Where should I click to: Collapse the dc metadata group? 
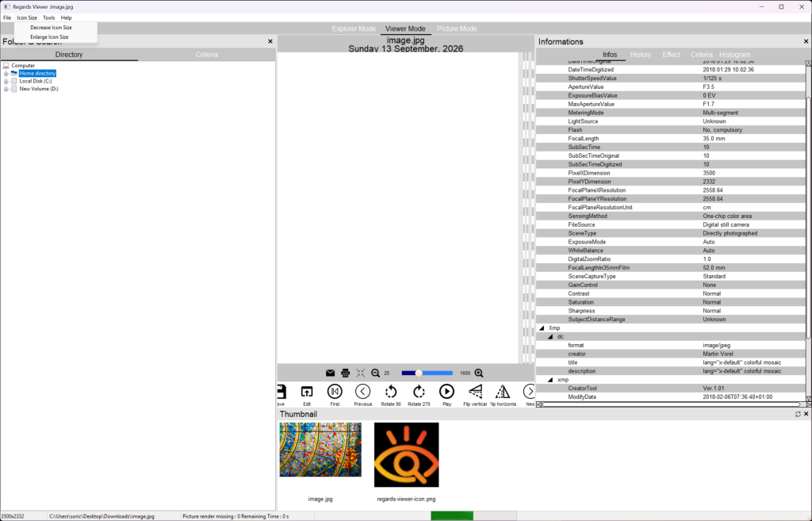pyautogui.click(x=550, y=337)
